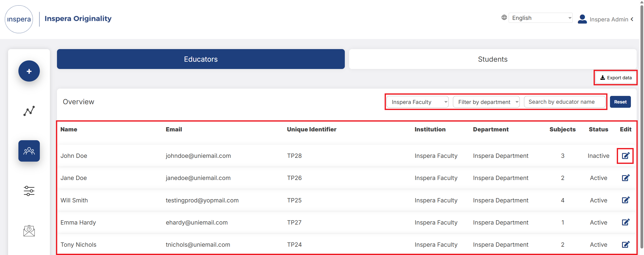
Task: Open the Filter by department dropdown
Action: (486, 102)
